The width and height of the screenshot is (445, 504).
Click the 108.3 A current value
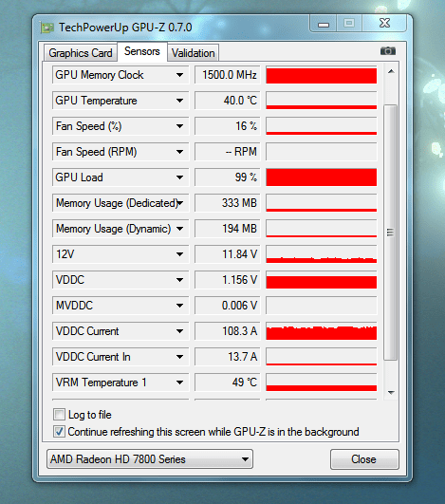coord(227,331)
